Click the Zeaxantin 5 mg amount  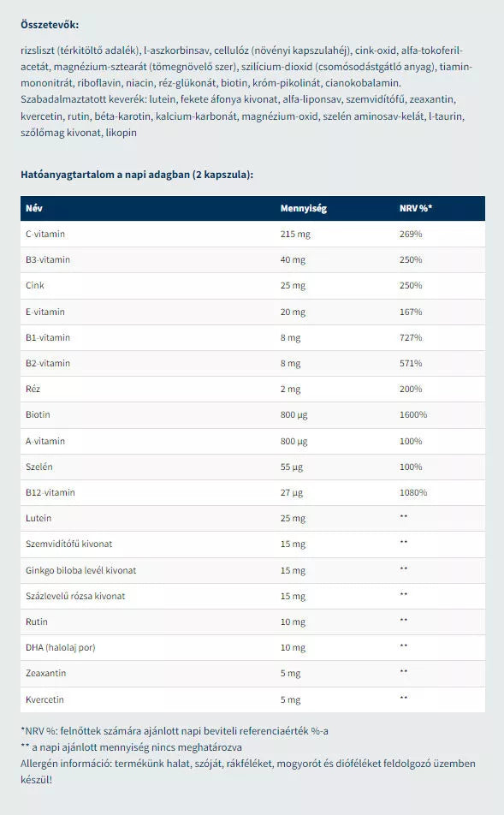click(290, 674)
